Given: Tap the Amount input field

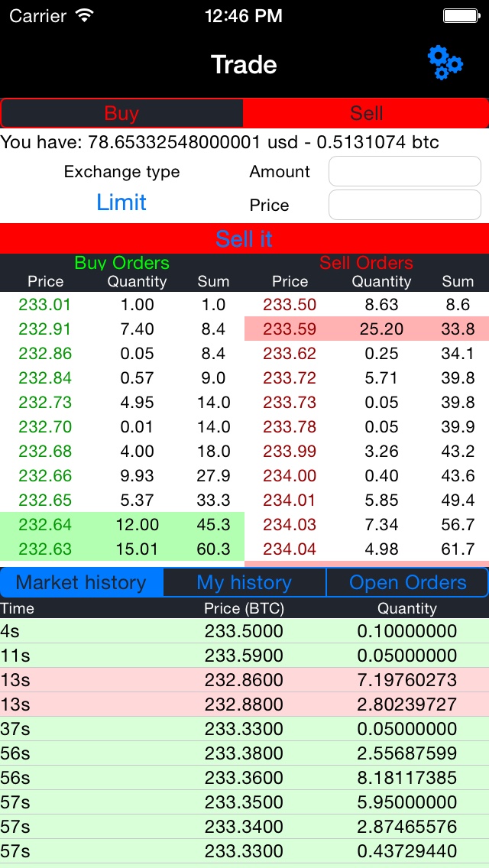Looking at the screenshot, I should 404,172.
